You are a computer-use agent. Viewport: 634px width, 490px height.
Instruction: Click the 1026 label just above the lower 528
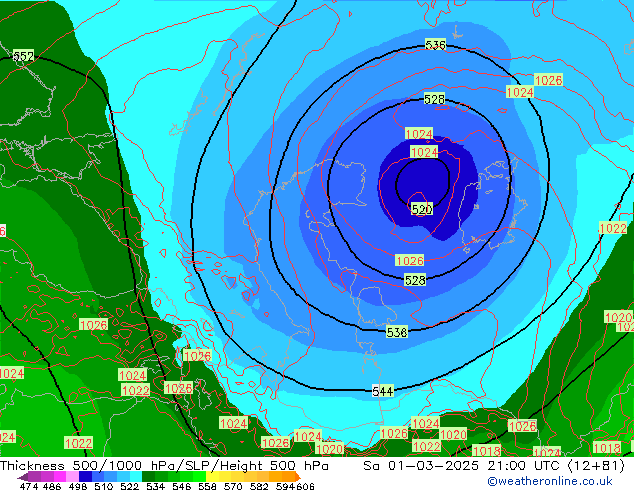click(x=409, y=261)
